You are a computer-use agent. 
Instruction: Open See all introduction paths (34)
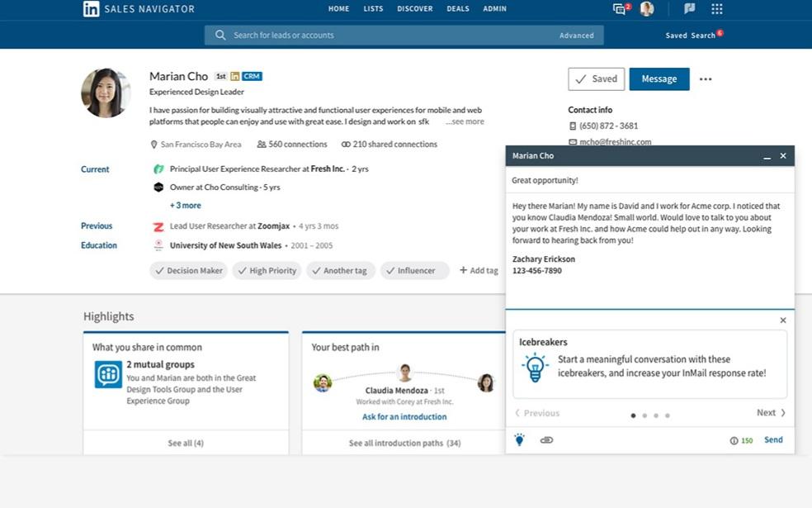404,444
